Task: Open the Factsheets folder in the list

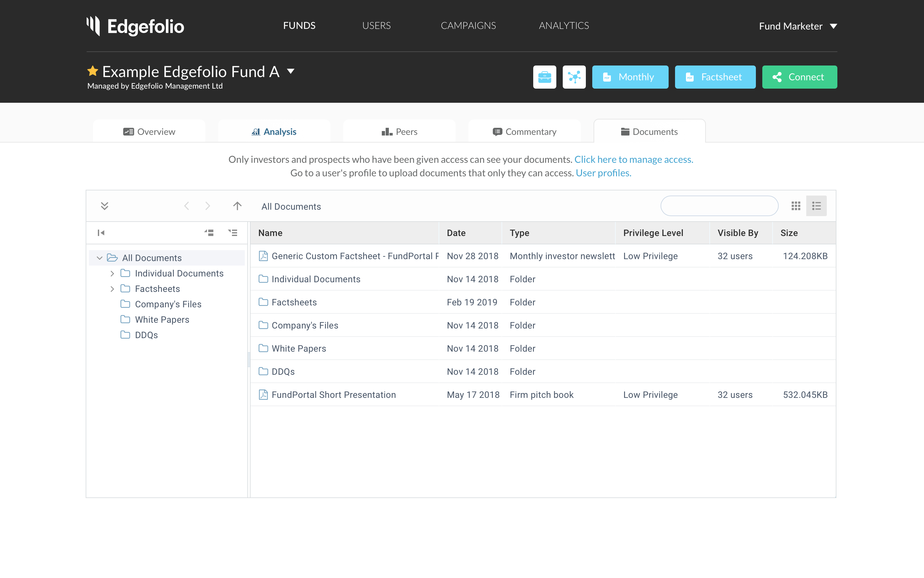Action: click(543, 302)
